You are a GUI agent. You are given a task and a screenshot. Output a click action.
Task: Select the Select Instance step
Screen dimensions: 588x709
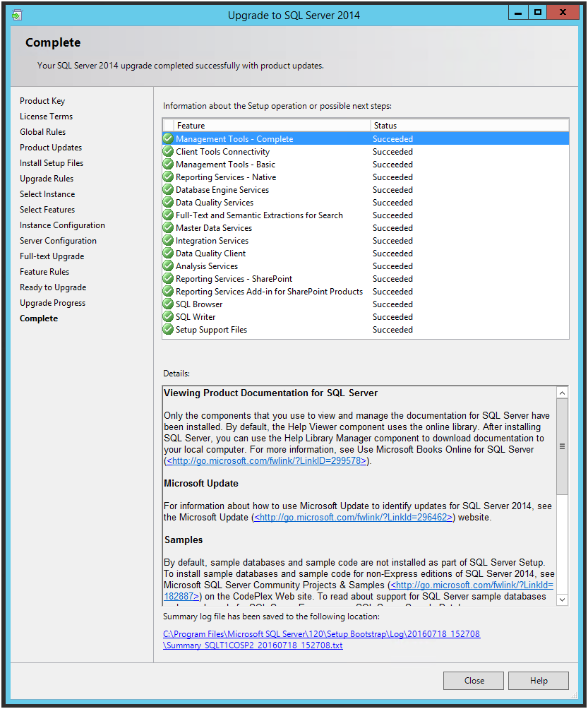click(x=47, y=194)
